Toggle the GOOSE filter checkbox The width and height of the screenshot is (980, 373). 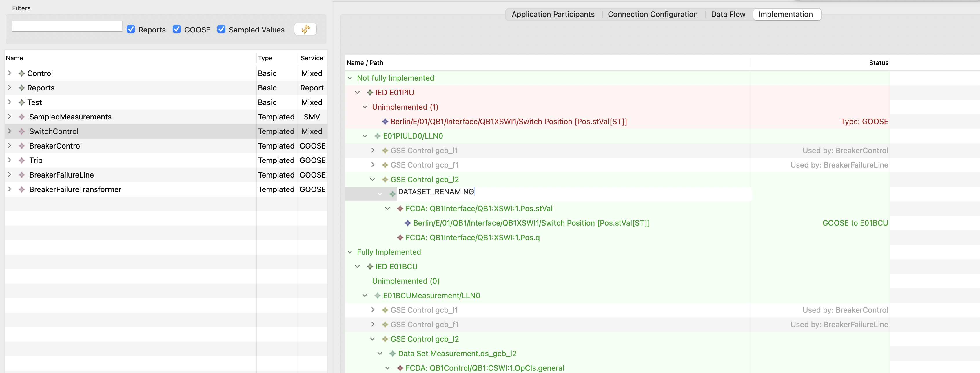(x=176, y=29)
